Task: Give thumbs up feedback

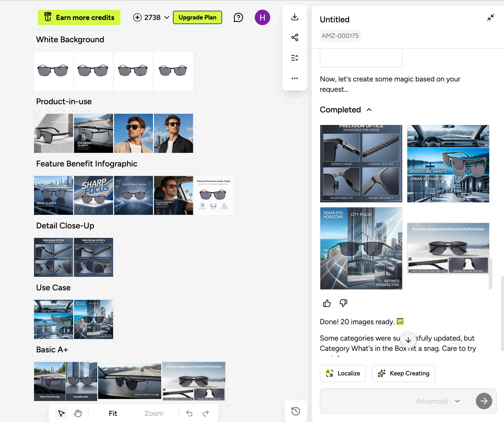Action: coord(327,303)
